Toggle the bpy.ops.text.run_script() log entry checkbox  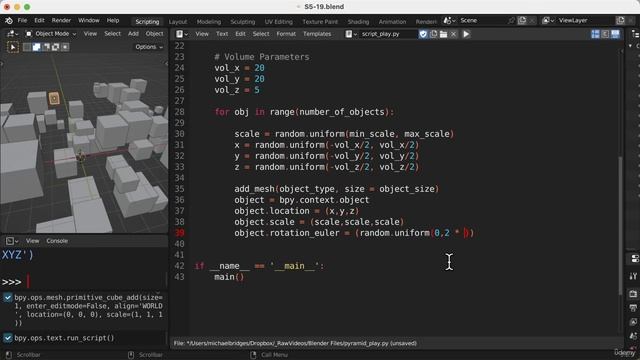coord(8,338)
